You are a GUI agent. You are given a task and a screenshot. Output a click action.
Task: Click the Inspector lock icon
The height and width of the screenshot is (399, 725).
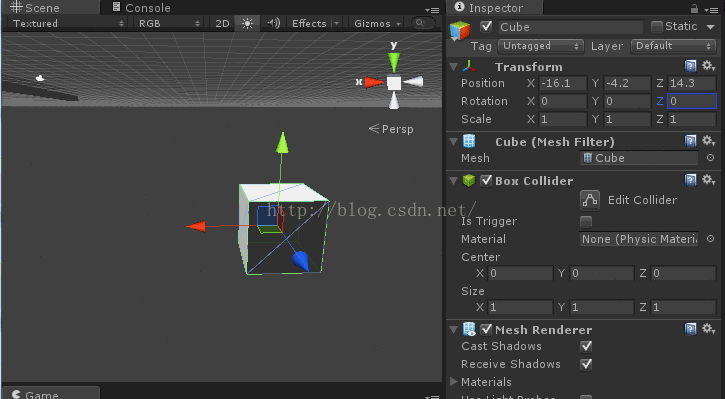click(x=694, y=8)
